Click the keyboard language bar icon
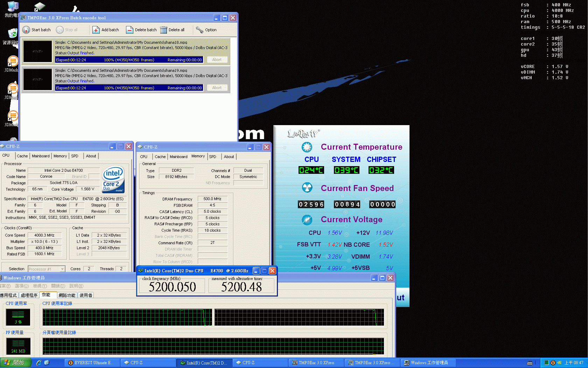This screenshot has height=368, width=588. (x=530, y=363)
